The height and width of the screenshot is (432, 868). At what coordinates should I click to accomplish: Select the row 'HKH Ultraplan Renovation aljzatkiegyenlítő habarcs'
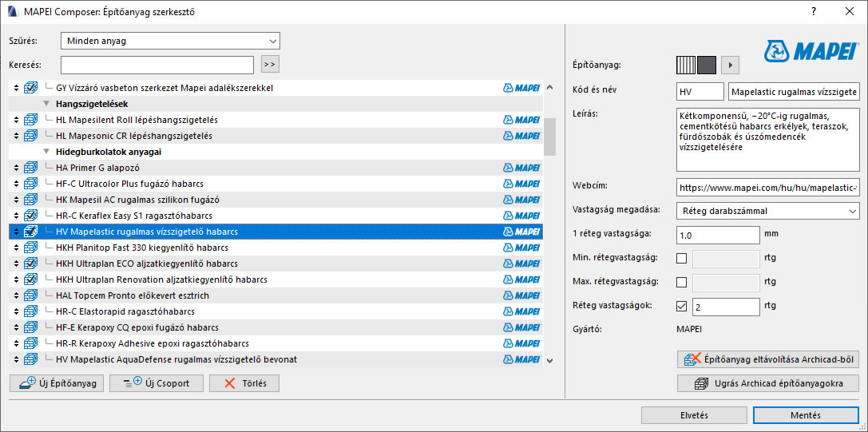coord(275,279)
